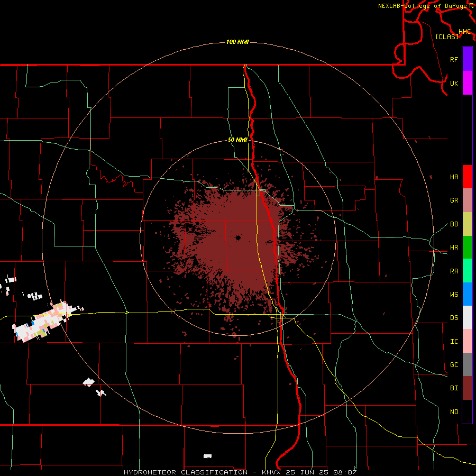Click the 25 JUN 25 date stamp
The height and width of the screenshot is (476, 476).
(x=307, y=472)
